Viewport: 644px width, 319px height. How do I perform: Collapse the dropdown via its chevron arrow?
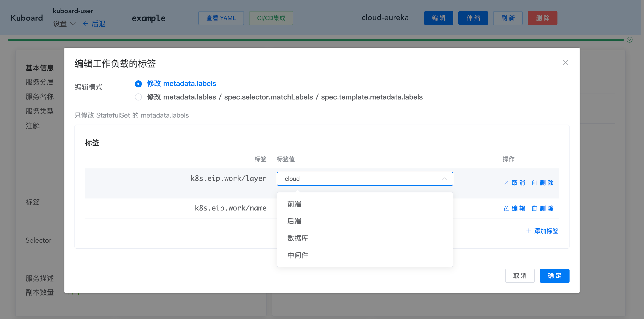[x=445, y=179]
